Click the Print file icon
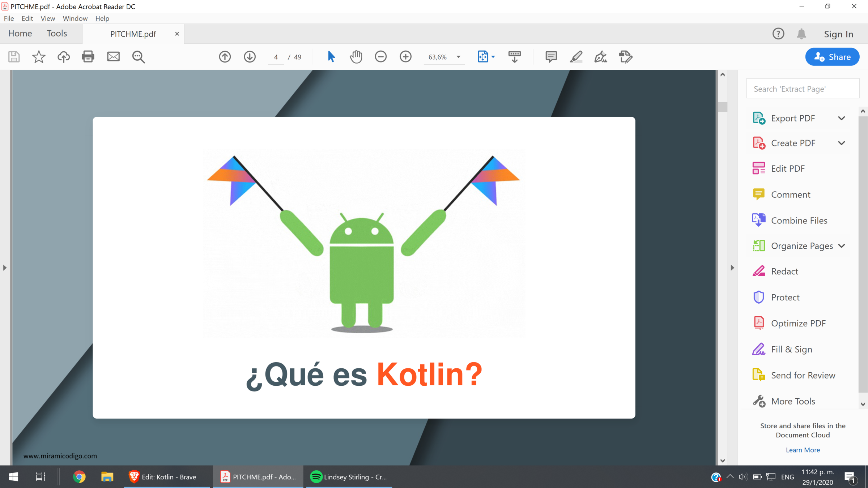Image resolution: width=868 pixels, height=488 pixels. 88,57
